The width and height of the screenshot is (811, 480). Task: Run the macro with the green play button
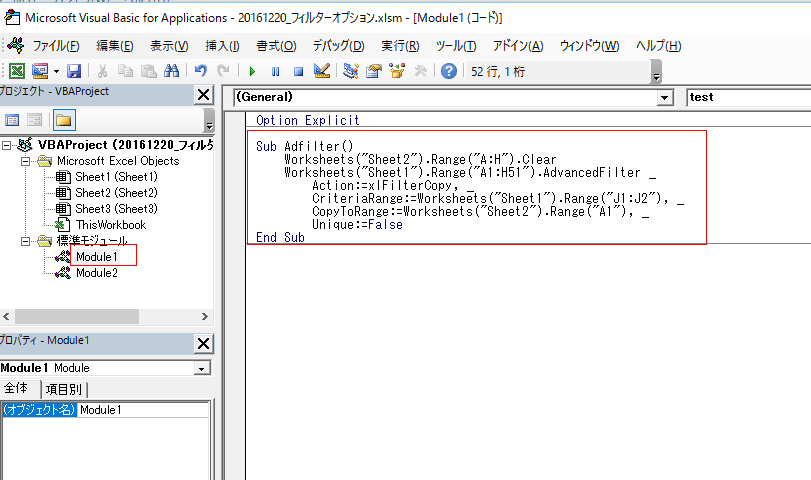click(x=252, y=71)
